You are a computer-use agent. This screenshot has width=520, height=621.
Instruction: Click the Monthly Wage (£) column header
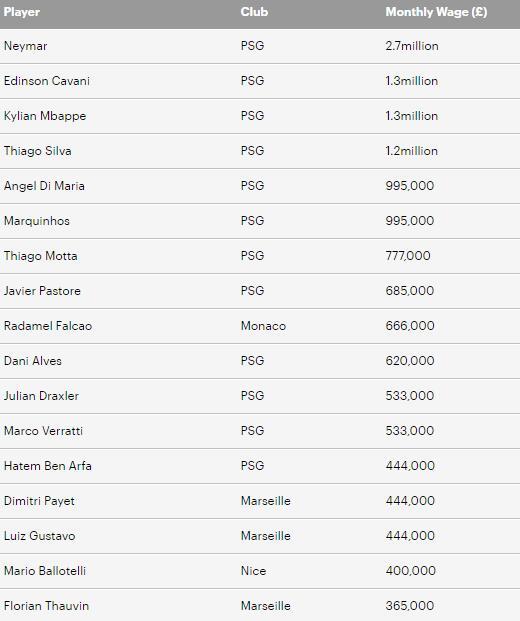click(436, 12)
